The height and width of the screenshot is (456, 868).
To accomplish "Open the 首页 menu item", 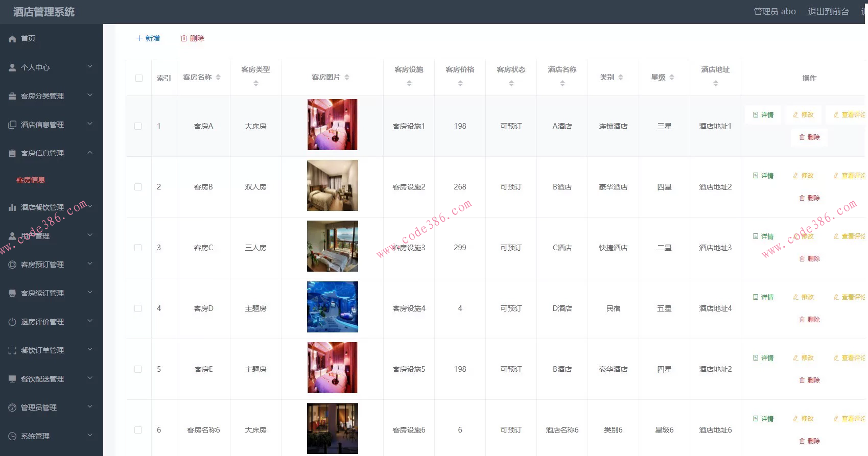I will pos(52,39).
